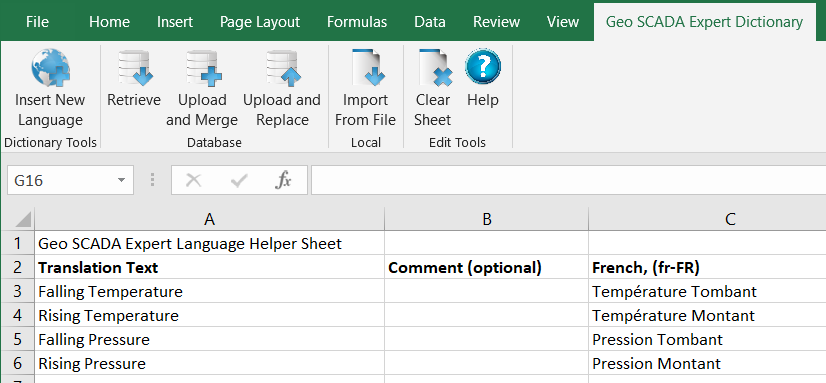Click the Import From File icon
The image size is (826, 383).
click(x=368, y=67)
